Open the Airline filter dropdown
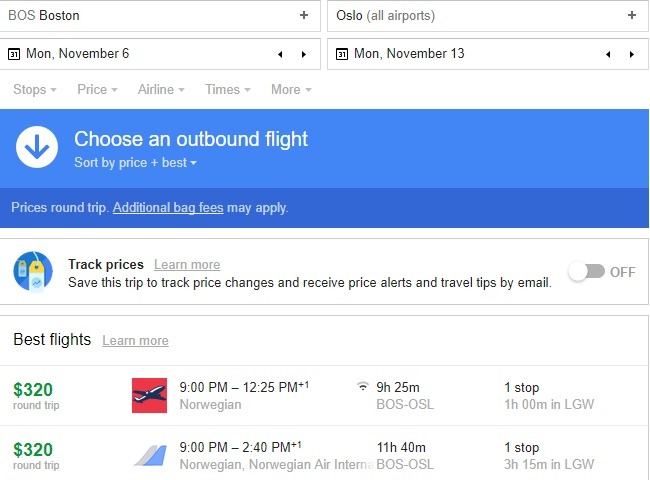Screen dimensions: 650x480 click(160, 90)
